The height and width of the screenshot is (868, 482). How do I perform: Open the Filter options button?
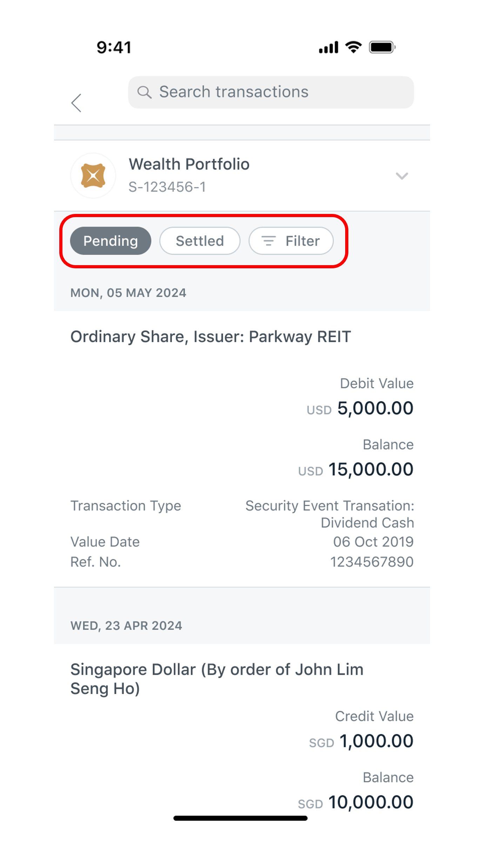(291, 241)
